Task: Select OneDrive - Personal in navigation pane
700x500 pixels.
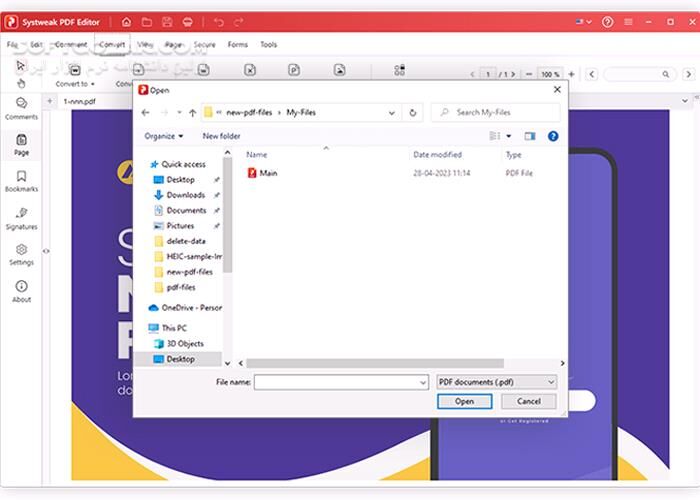Action: (185, 308)
